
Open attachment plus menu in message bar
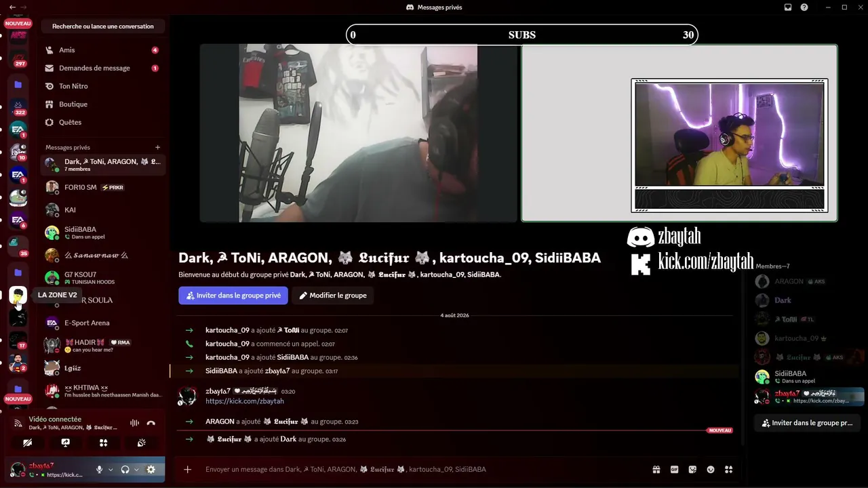coord(188,469)
